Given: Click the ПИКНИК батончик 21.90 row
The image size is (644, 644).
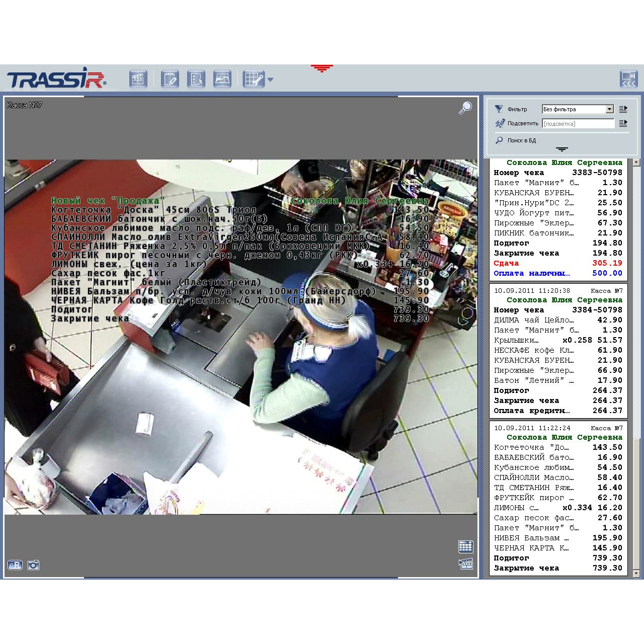Looking at the screenshot, I should (x=558, y=233).
